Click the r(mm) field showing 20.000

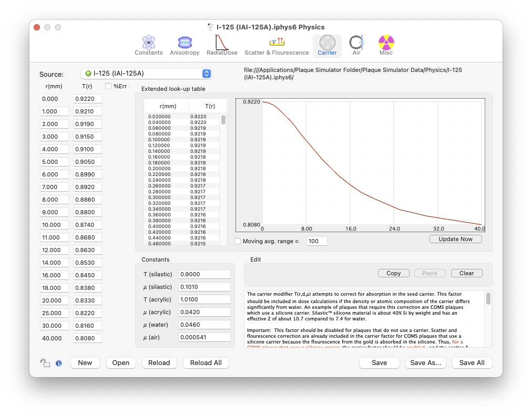[54, 301]
